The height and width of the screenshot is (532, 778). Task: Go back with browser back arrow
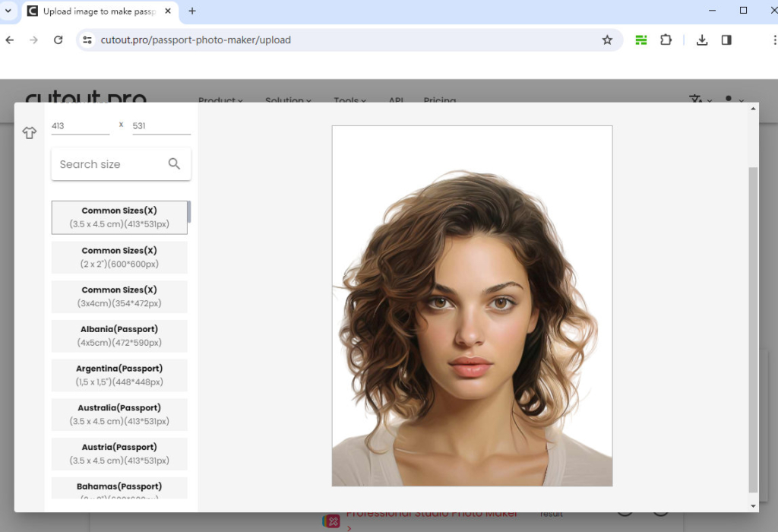[10, 40]
